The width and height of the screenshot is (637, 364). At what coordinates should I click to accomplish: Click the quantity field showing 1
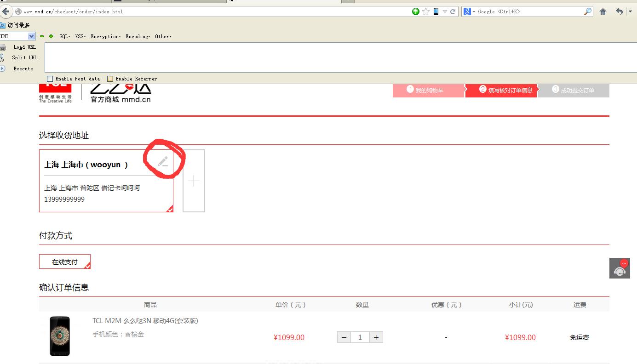[360, 337]
